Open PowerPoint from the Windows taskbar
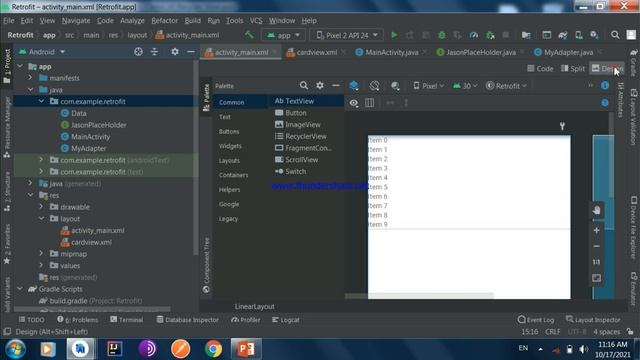 (246, 349)
